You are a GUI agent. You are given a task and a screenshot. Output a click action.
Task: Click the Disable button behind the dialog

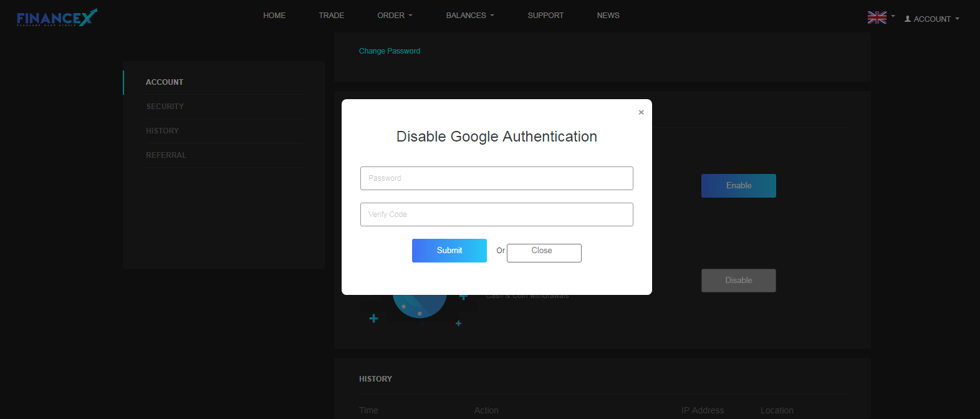[739, 281]
